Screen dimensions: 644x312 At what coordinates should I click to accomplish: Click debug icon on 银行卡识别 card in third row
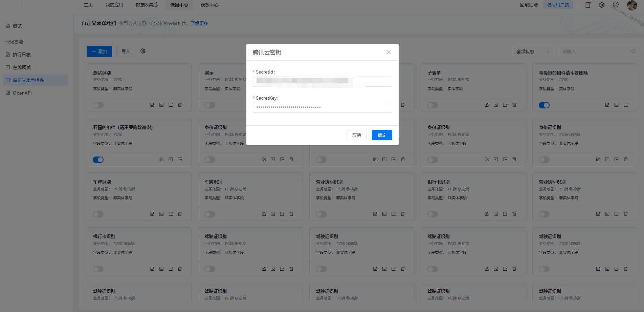pyautogui.click(x=496, y=214)
